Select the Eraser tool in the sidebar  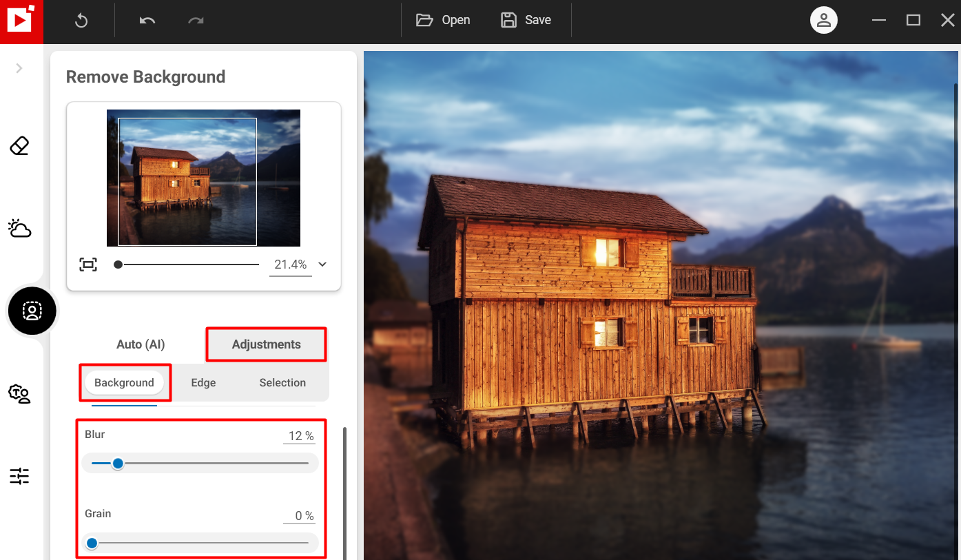coord(19,145)
